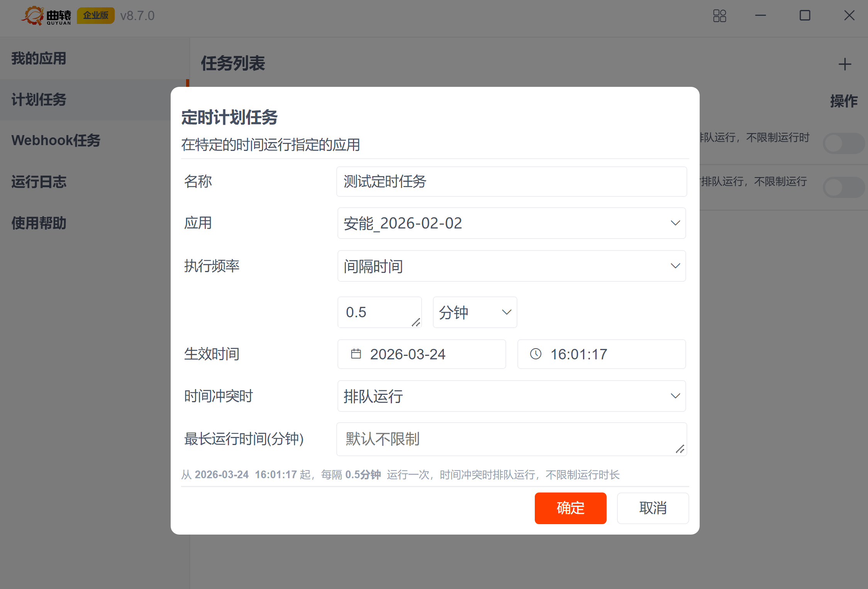Expand the 执行频率 dropdown showing 间隔时间
Screen dimensions: 868x589
pos(511,266)
